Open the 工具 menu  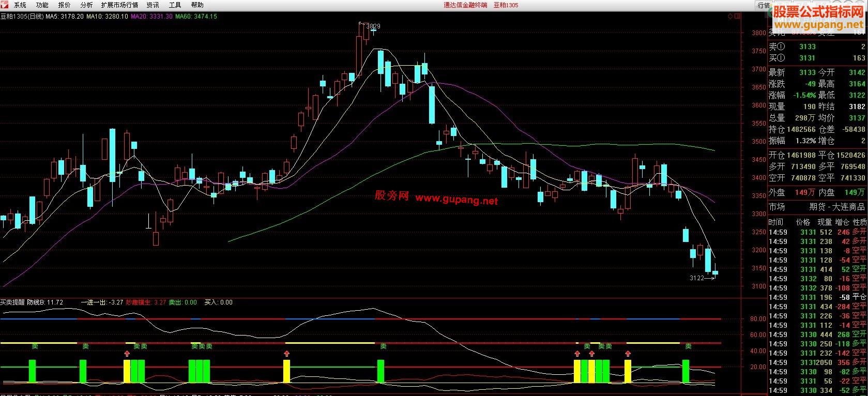coord(175,5)
